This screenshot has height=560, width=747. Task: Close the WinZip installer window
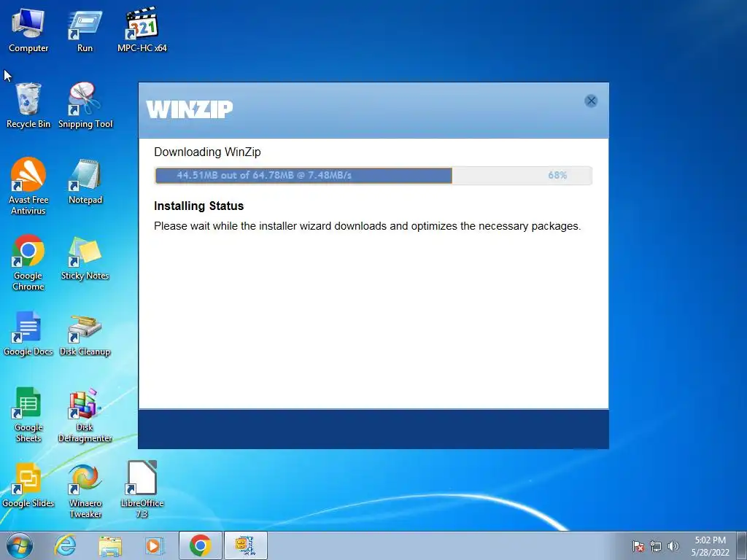pyautogui.click(x=591, y=101)
